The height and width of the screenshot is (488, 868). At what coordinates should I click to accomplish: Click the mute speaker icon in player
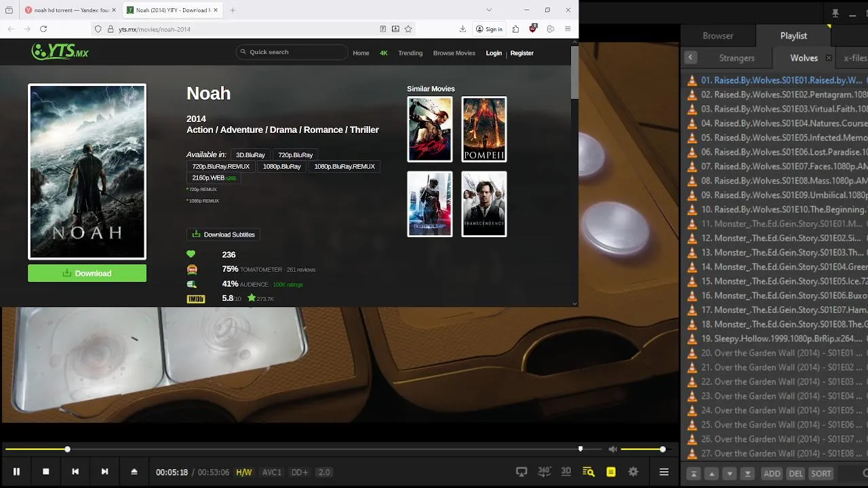613,449
